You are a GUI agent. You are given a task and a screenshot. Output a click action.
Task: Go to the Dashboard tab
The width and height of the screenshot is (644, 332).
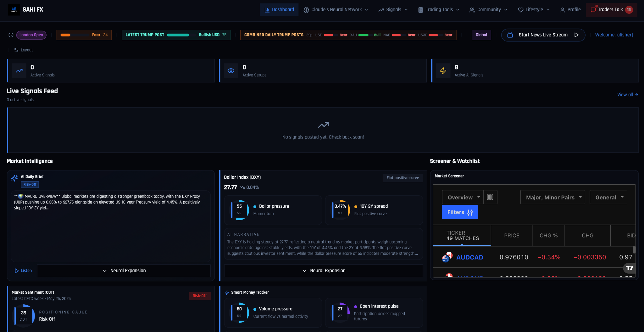pos(279,10)
